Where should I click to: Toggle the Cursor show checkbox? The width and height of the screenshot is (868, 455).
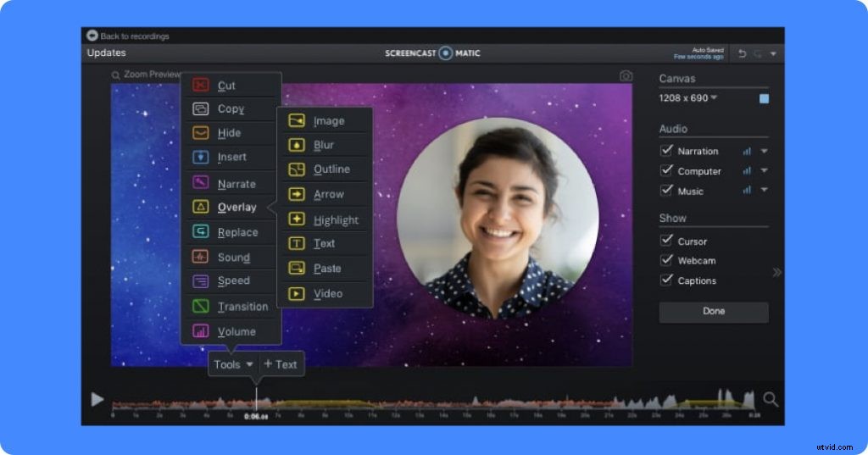click(x=666, y=241)
